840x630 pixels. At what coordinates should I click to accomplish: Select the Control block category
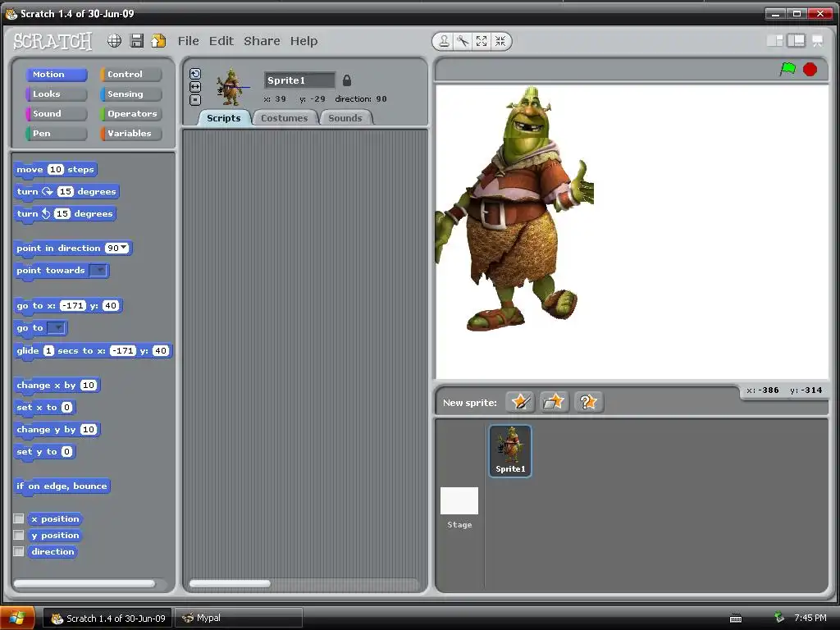pos(130,75)
